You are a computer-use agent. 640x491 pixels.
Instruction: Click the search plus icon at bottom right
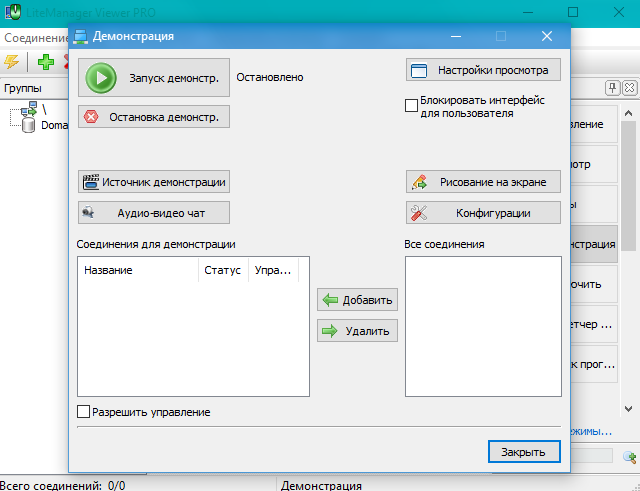coord(630,456)
